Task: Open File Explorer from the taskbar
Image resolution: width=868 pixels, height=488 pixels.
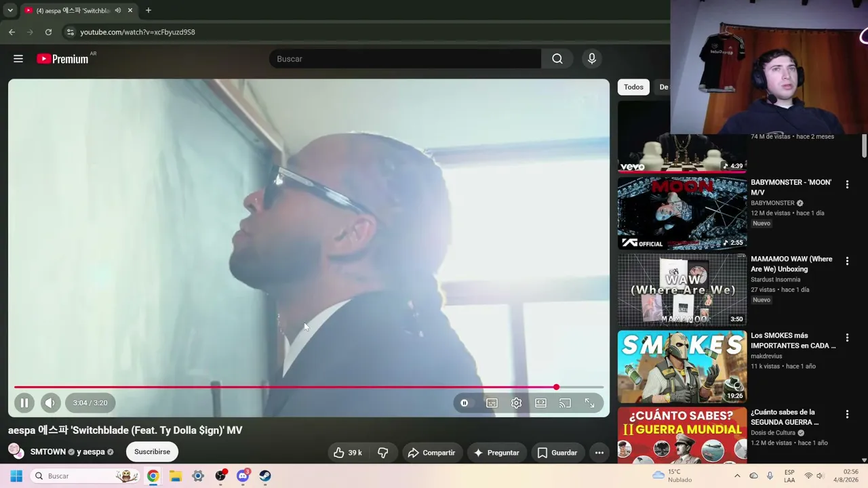Action: 176,476
